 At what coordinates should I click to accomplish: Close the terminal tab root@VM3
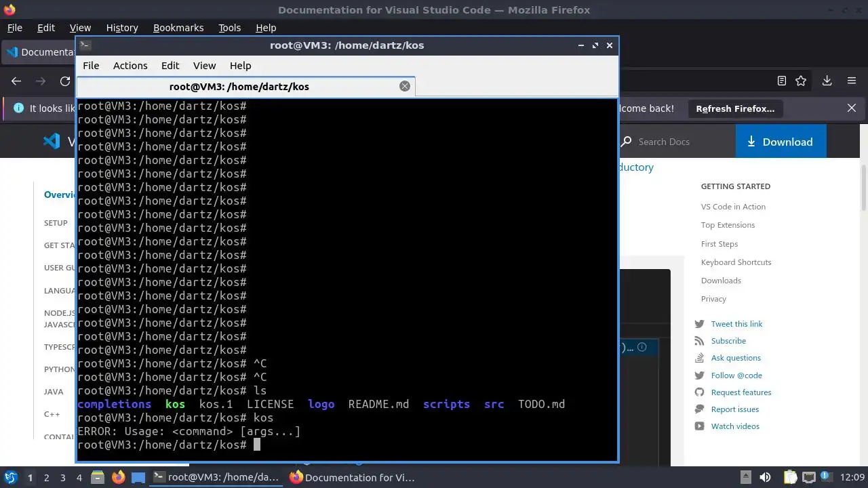405,86
